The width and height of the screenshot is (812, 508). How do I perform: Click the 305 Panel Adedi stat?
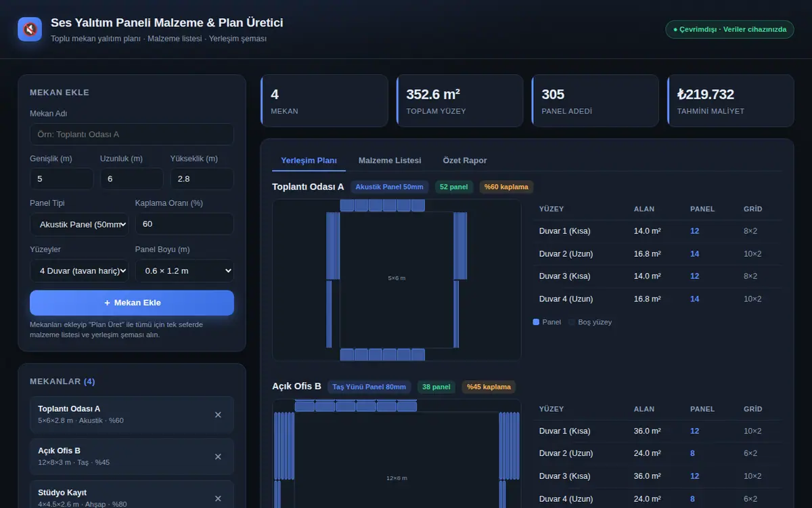tap(595, 100)
